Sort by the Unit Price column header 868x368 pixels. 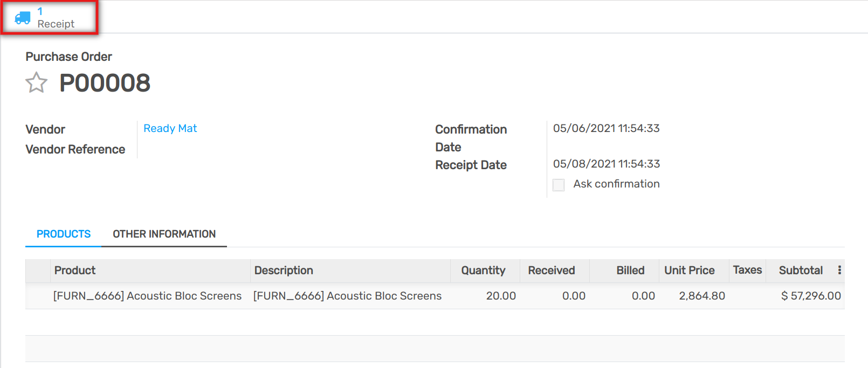[x=689, y=270]
